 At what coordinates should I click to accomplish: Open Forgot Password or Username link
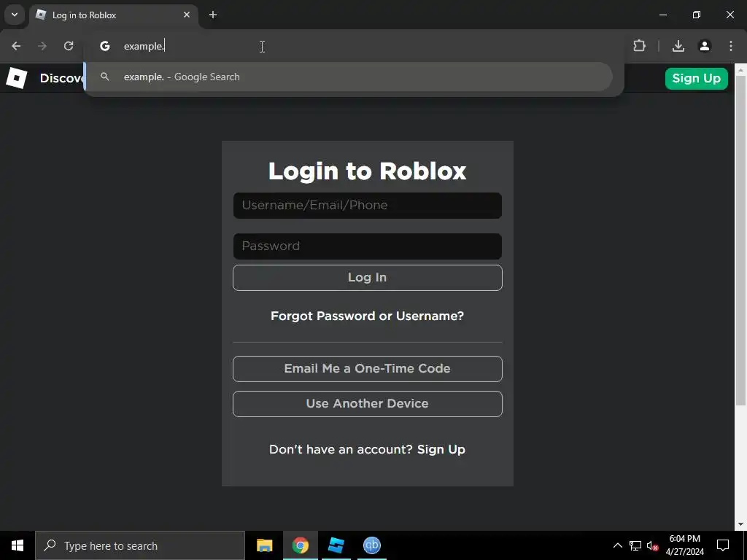[x=368, y=316]
